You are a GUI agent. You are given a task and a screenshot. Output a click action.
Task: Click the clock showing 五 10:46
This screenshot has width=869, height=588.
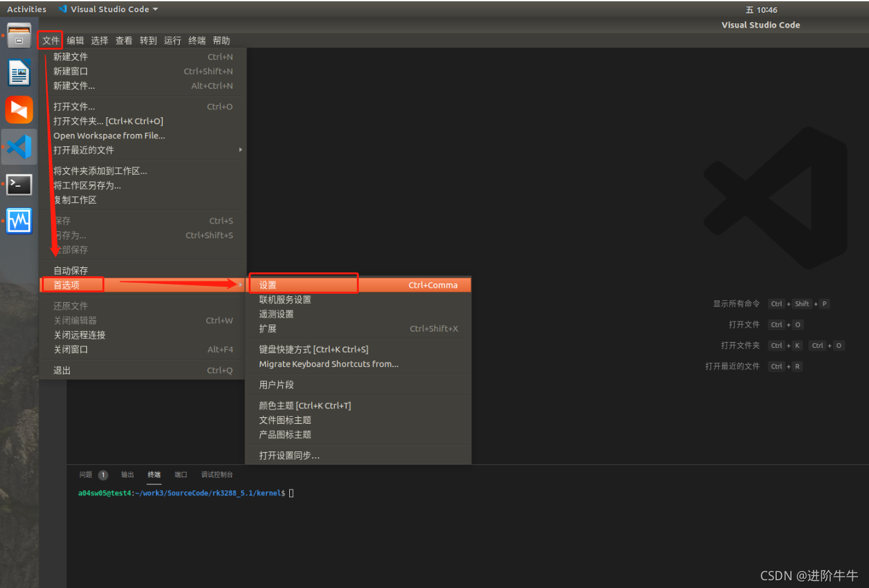click(x=761, y=10)
